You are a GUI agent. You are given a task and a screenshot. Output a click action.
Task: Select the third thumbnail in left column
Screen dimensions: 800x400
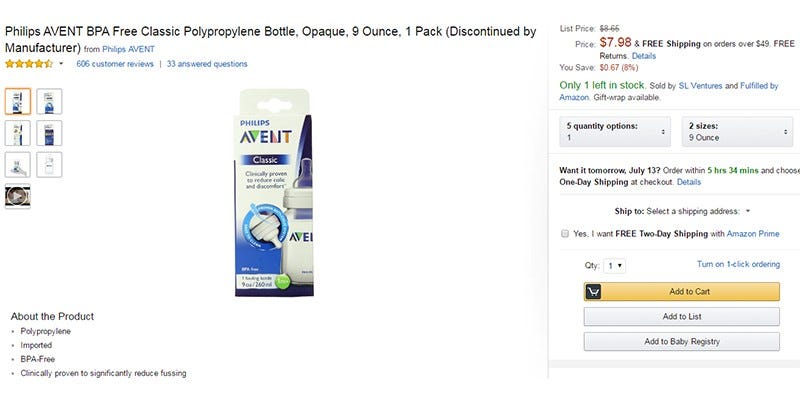[x=18, y=133]
